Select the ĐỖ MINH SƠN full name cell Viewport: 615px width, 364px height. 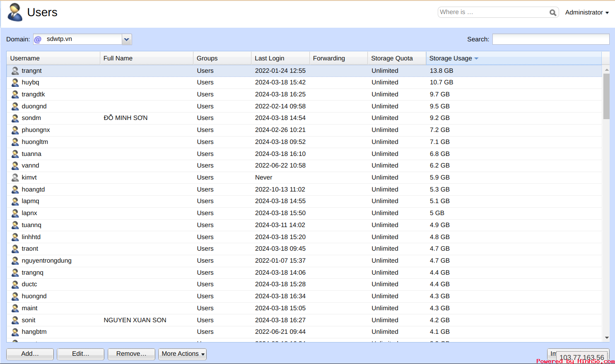[x=125, y=118]
